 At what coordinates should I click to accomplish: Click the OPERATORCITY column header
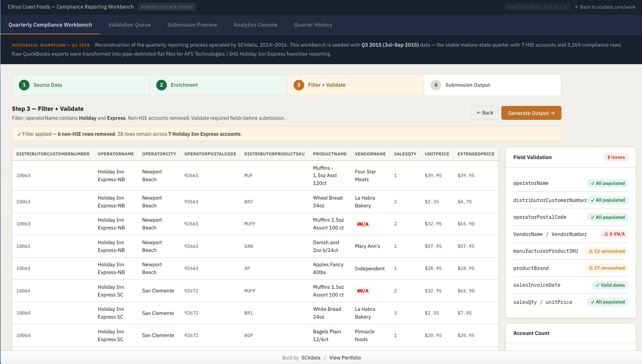tap(159, 154)
